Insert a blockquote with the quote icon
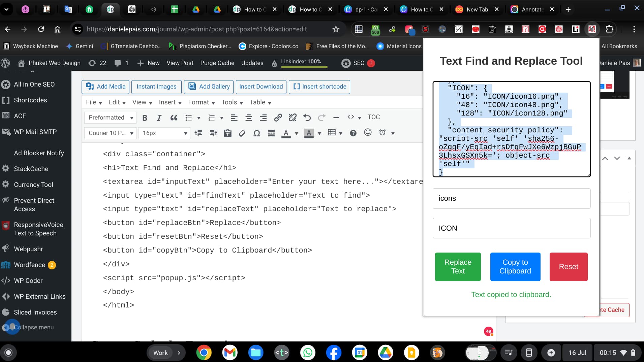Screen dimensions: 644x362 [174, 118]
